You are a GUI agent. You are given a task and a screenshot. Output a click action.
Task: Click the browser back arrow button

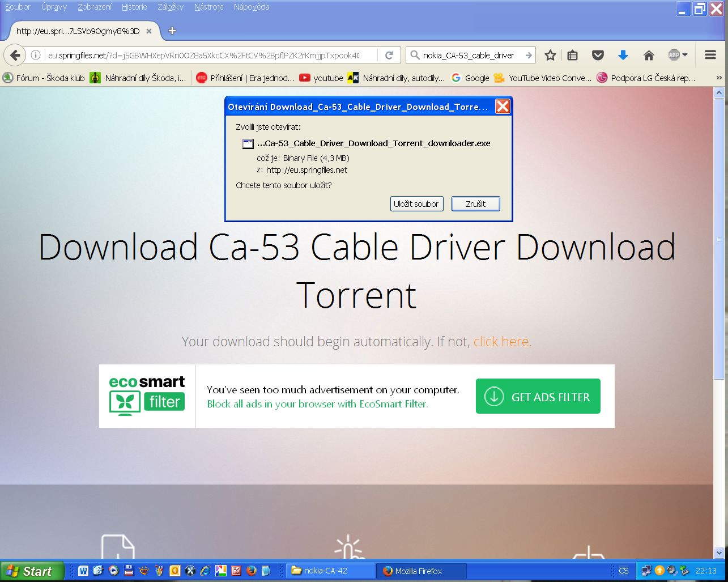click(15, 55)
